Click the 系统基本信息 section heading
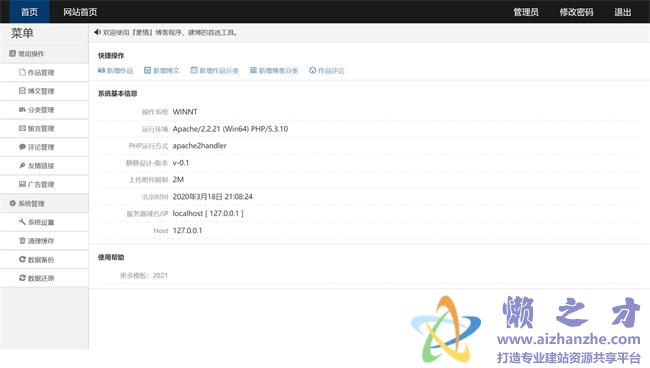650x368 pixels. (117, 94)
